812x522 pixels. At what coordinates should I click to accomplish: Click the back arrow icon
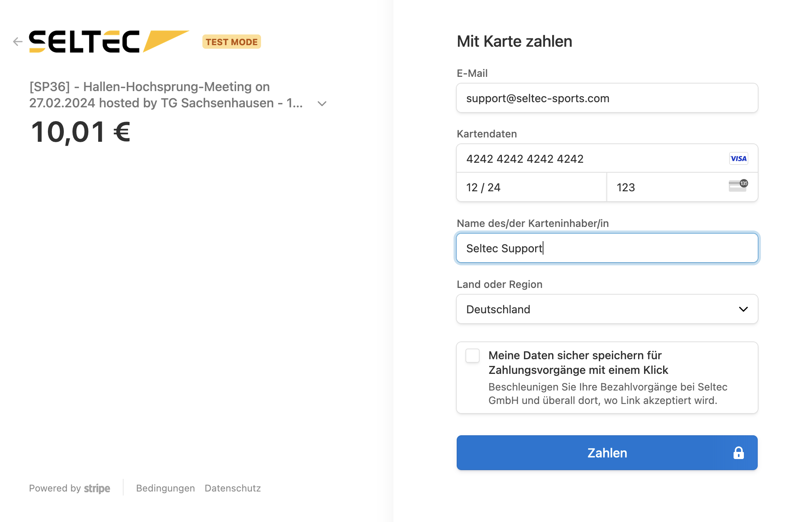(x=17, y=42)
